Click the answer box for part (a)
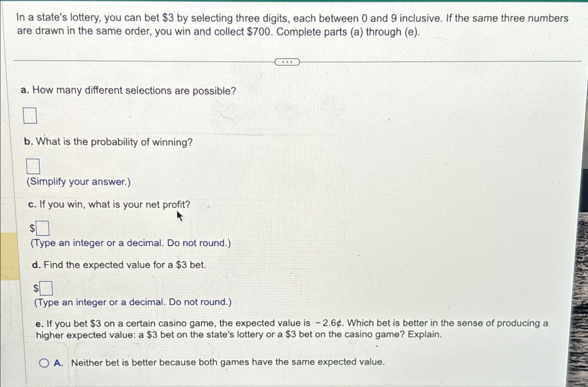588x387 pixels. 30,116
